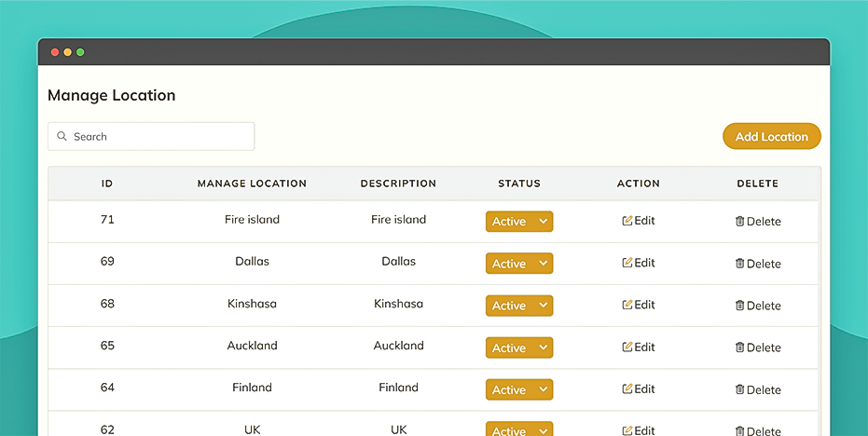The height and width of the screenshot is (436, 868).
Task: Click Finland in the Description column
Action: pyautogui.click(x=399, y=388)
